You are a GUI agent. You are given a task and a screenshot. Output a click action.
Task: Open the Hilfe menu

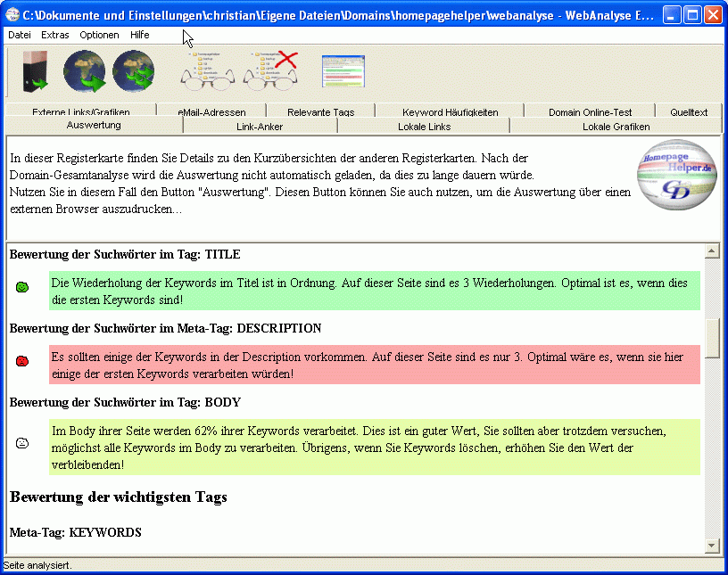(139, 35)
